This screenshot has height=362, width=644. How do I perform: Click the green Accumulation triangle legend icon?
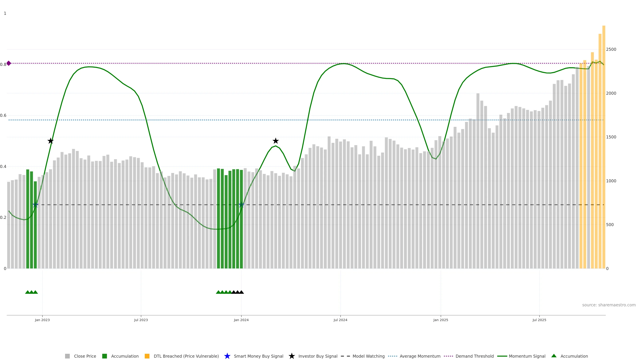[554, 356]
